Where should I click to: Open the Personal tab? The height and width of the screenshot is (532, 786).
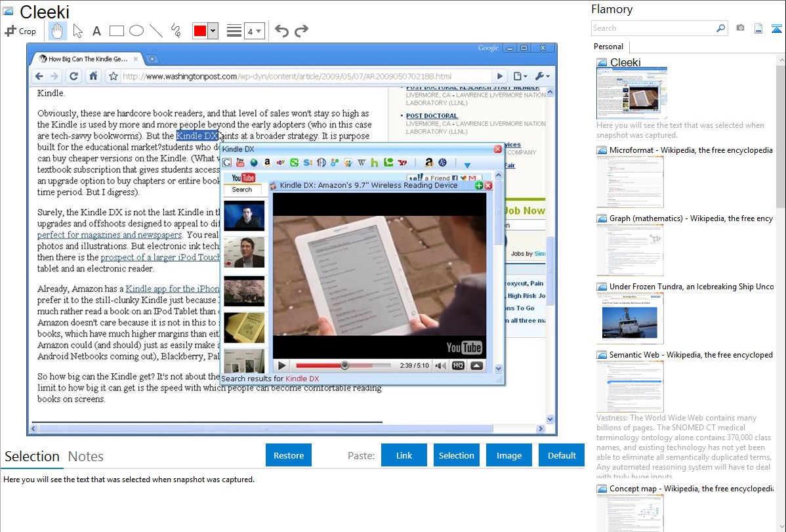pos(609,47)
